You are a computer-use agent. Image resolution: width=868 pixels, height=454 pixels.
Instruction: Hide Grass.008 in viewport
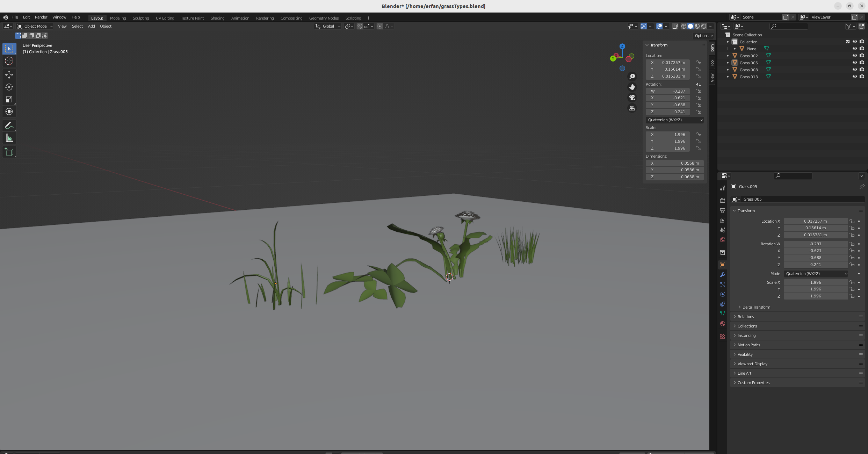point(855,70)
